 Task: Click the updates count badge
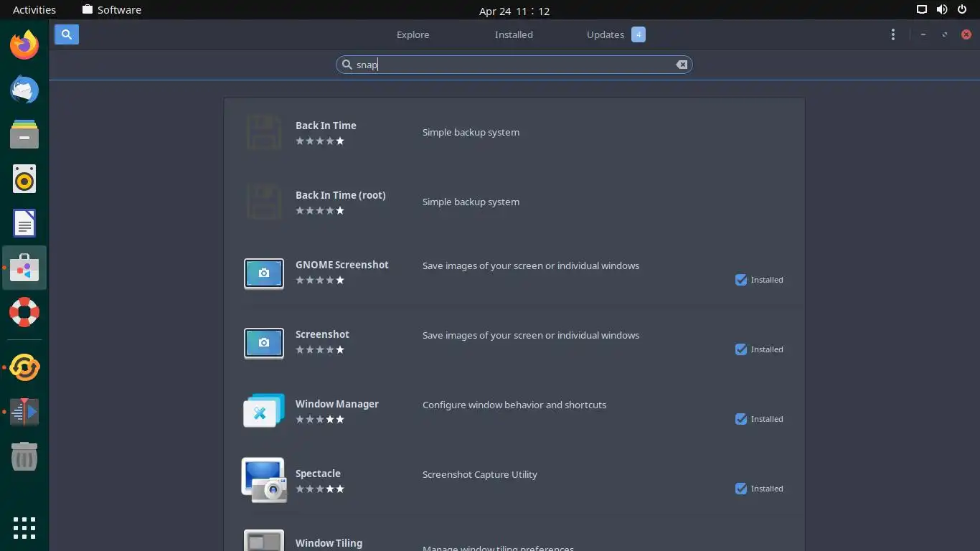pos(639,34)
